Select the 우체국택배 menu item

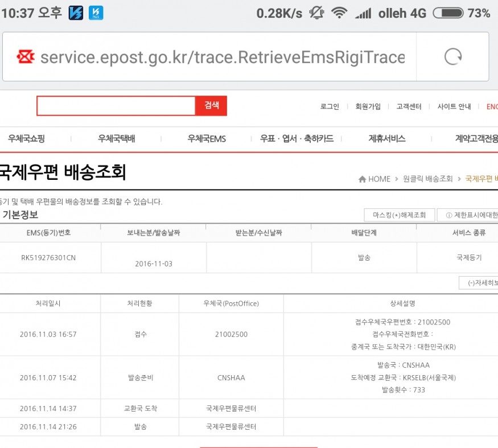point(116,139)
